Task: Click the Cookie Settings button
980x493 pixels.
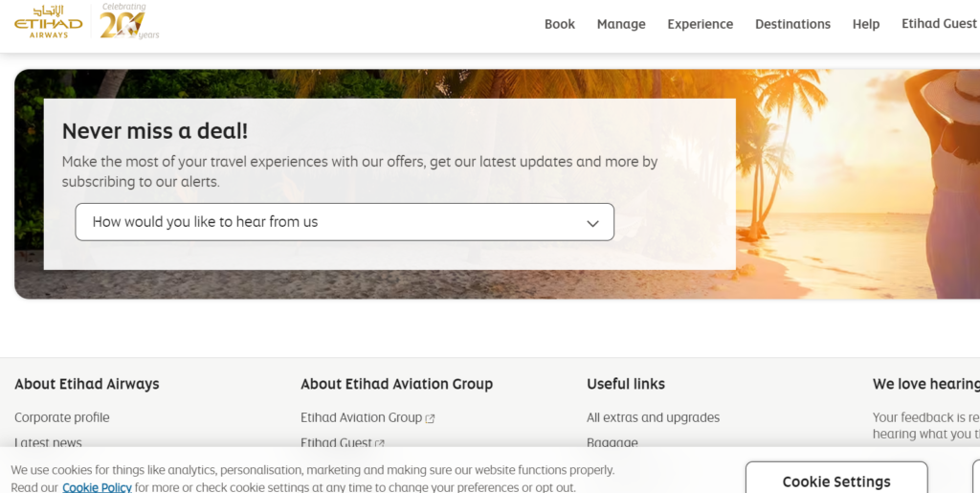Action: click(x=836, y=478)
